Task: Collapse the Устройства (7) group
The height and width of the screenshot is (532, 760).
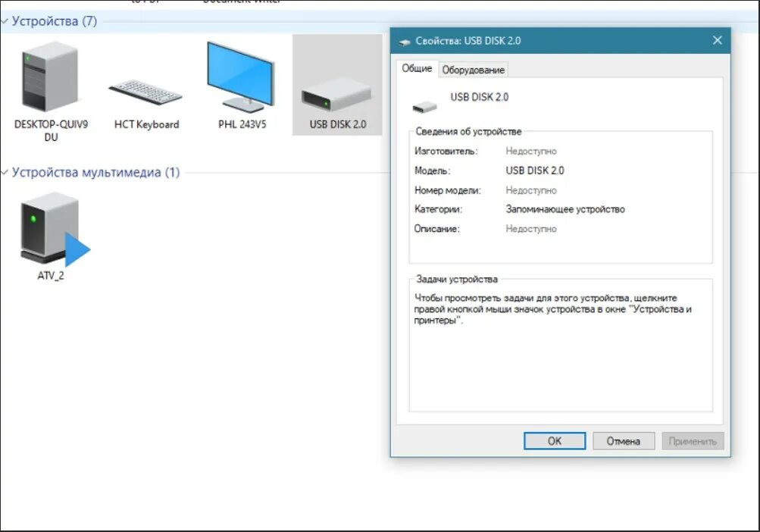Action: point(5,21)
